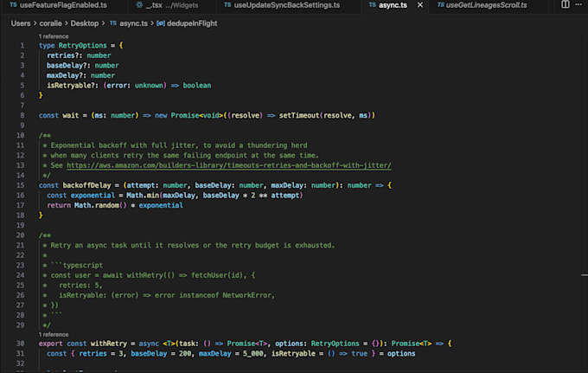Open the useGetLineagesScroll.ts preview tab

pyautogui.click(x=486, y=5)
